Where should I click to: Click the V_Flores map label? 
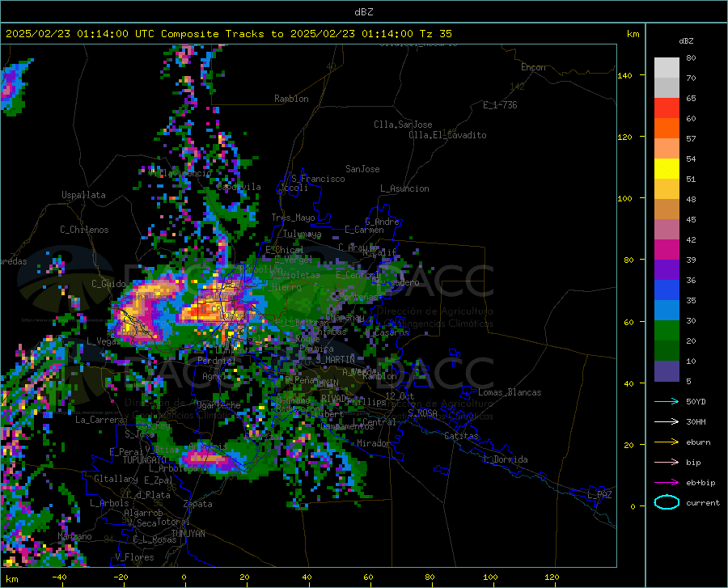coord(134,557)
